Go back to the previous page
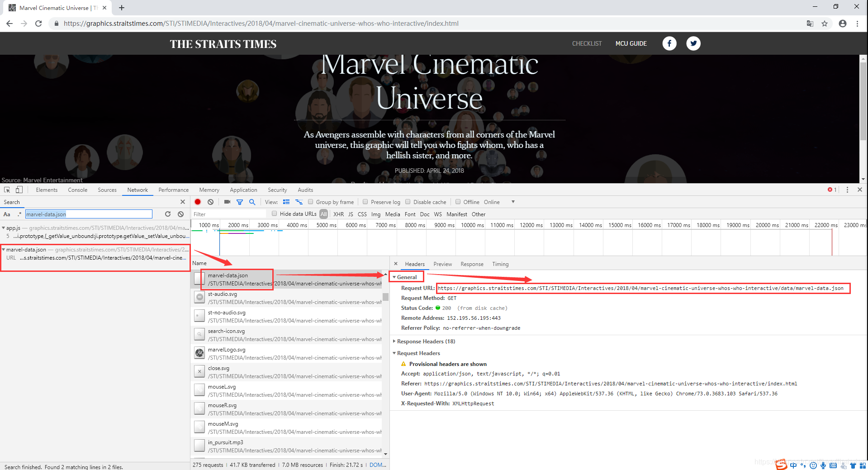 9,24
